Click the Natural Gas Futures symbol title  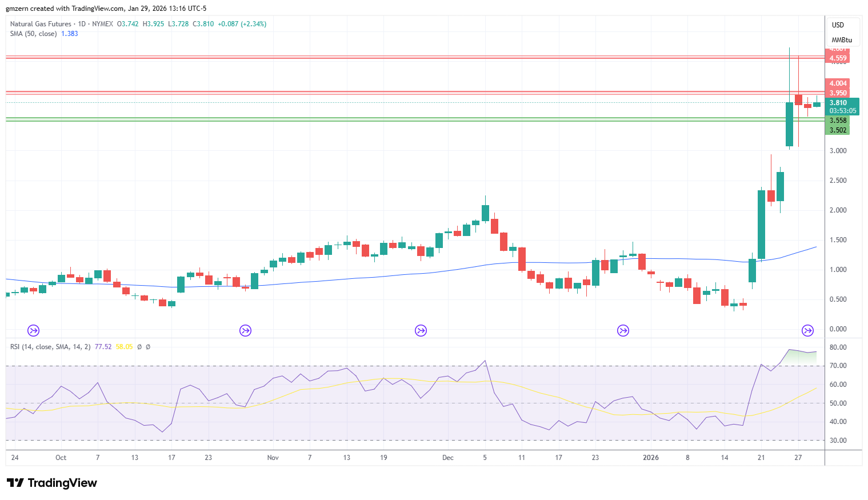coord(41,24)
